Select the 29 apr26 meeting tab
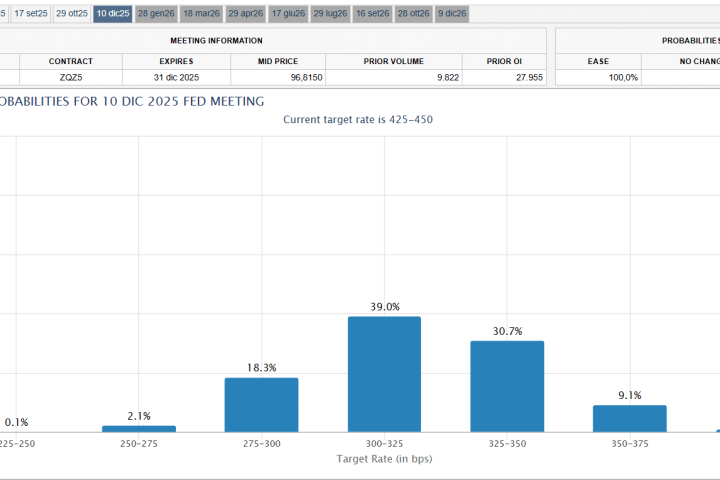The width and height of the screenshot is (720, 480). pyautogui.click(x=244, y=14)
